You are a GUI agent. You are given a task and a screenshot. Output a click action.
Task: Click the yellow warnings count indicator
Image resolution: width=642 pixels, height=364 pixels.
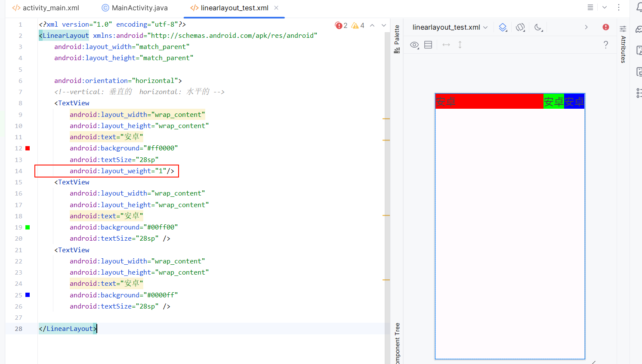click(x=358, y=25)
